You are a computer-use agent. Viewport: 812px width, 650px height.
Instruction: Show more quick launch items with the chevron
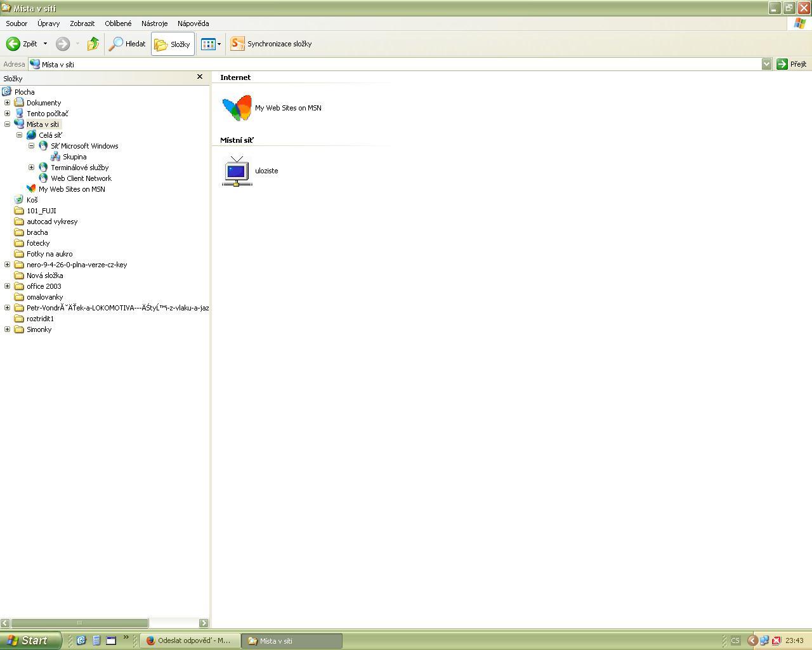(x=126, y=637)
